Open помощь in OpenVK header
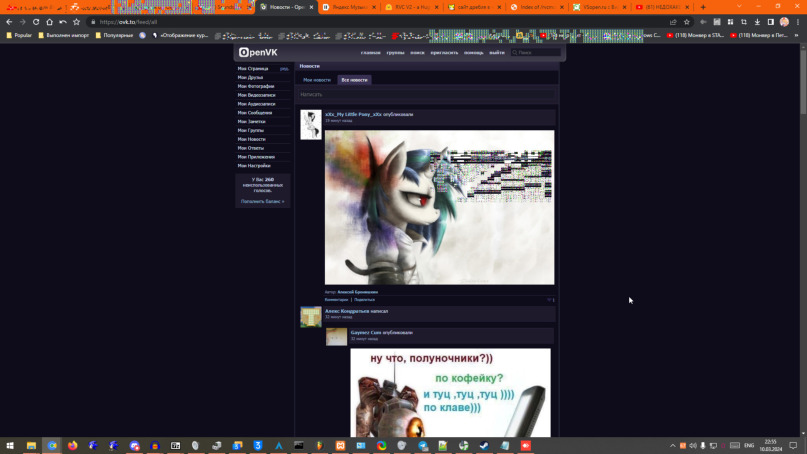The height and width of the screenshot is (454, 807). click(473, 53)
